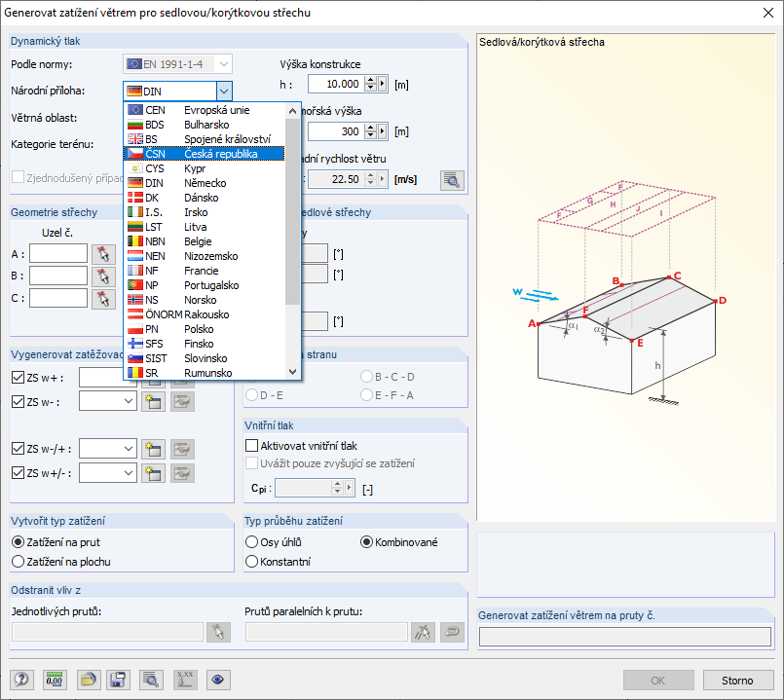Enable Aktivovat vnitřní tlak checkbox

tap(252, 445)
